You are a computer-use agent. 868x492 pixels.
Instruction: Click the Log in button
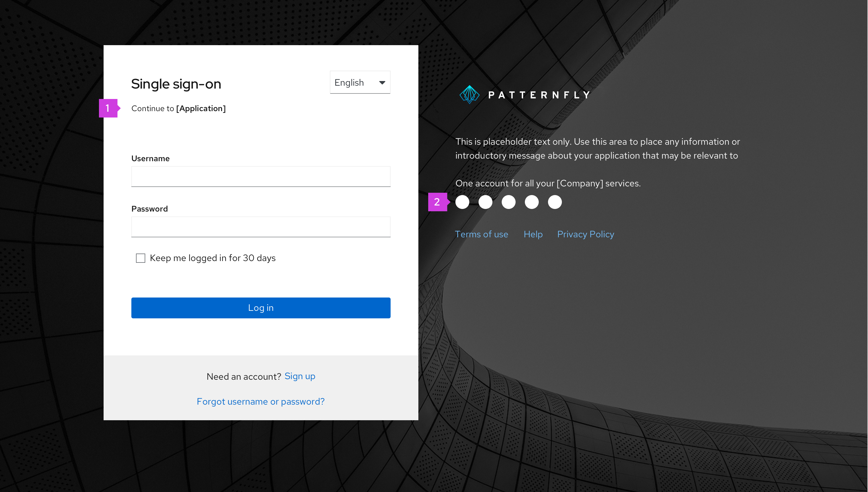(260, 308)
